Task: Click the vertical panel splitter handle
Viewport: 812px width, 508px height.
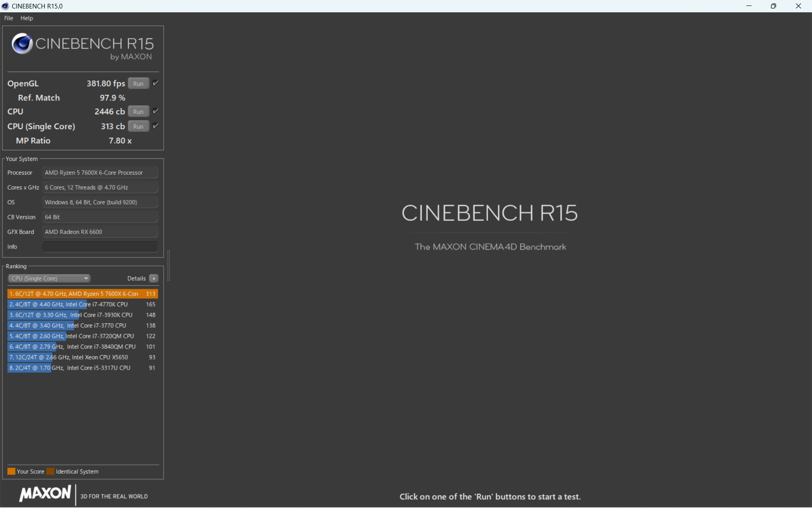Action: click(168, 266)
